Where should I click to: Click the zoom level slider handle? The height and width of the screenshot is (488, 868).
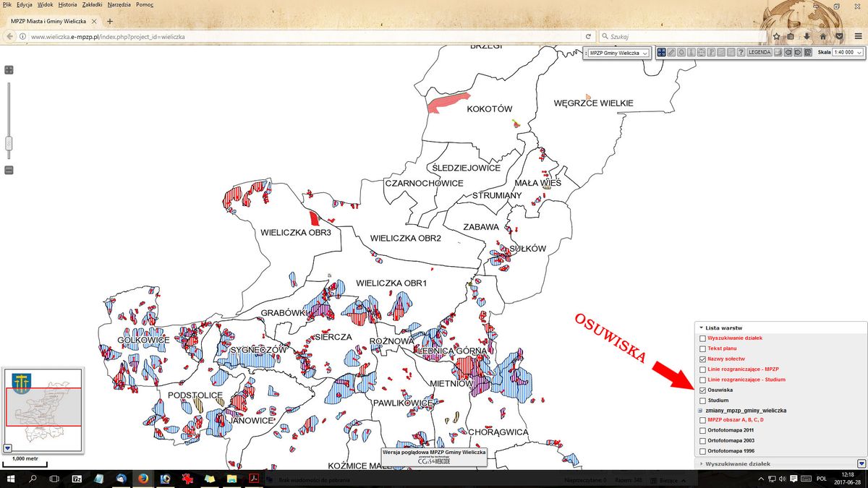click(9, 142)
